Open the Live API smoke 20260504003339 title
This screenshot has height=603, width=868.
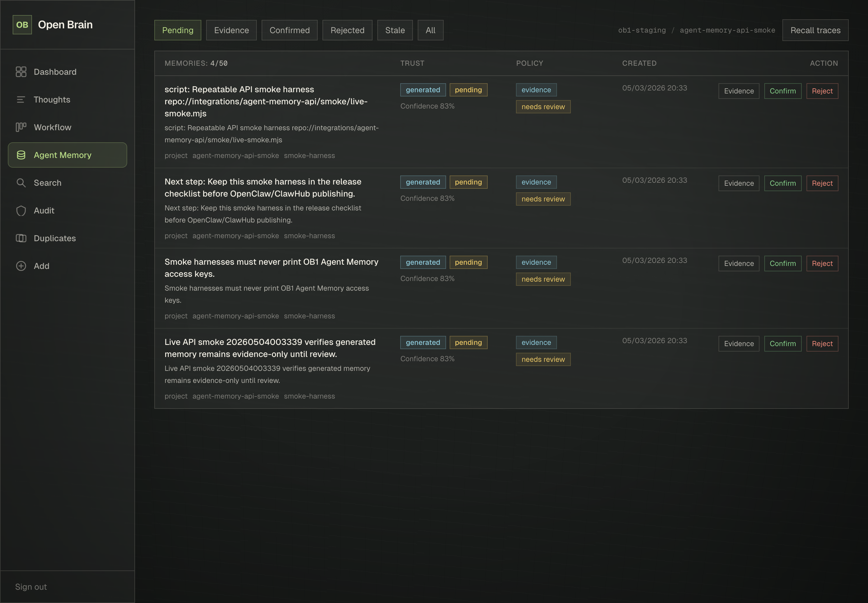(270, 348)
